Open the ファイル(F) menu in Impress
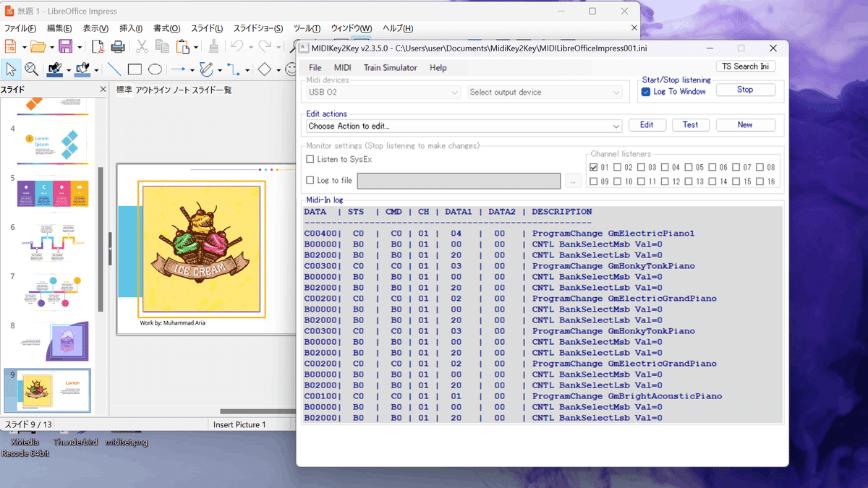Screen dimensions: 868x488 click(20, 29)
